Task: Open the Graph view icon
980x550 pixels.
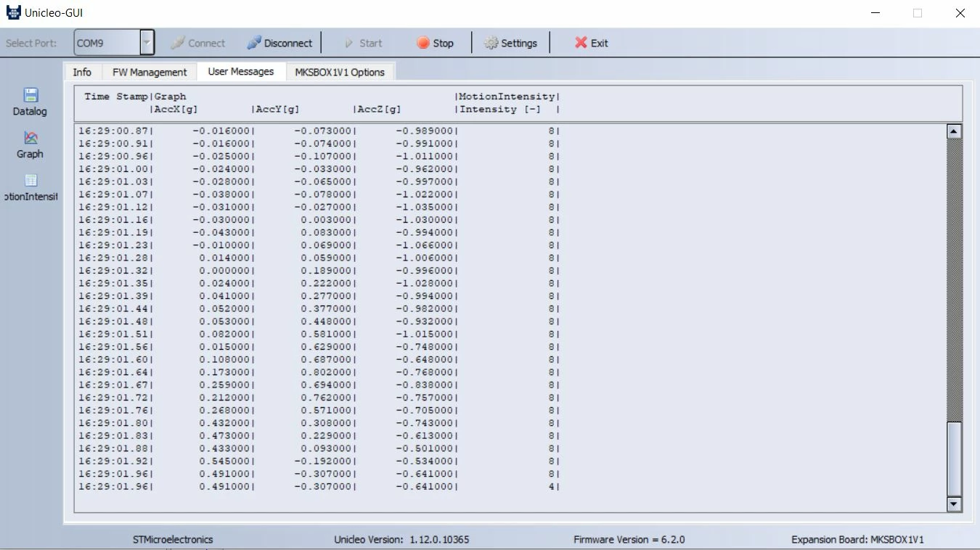Action: point(30,138)
